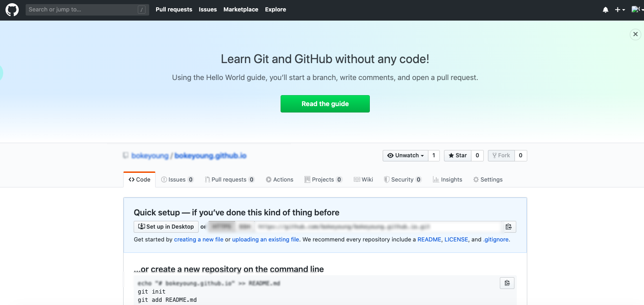Follow the creating a new file link
The image size is (644, 305).
click(x=199, y=240)
